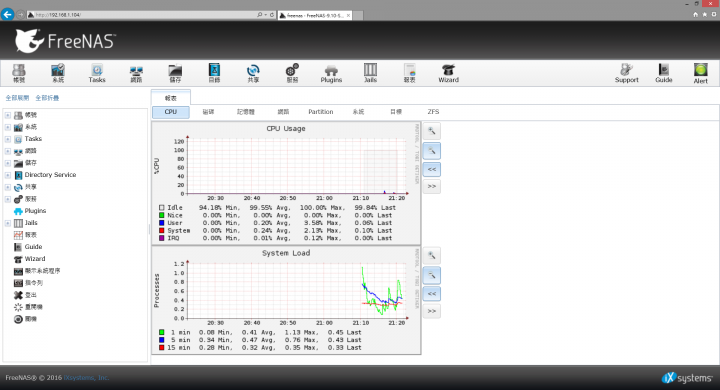Step CPU Usage graph forward with >>
The width and height of the screenshot is (720, 390).
pos(432,187)
